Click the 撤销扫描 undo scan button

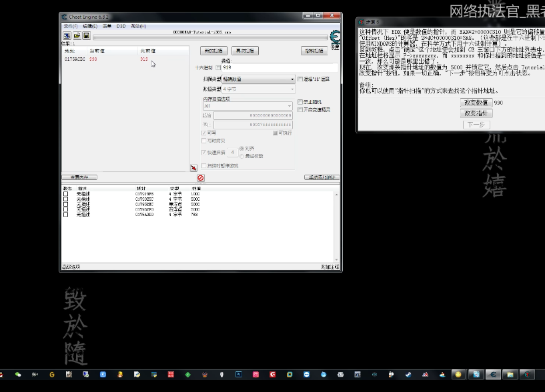pyautogui.click(x=314, y=51)
